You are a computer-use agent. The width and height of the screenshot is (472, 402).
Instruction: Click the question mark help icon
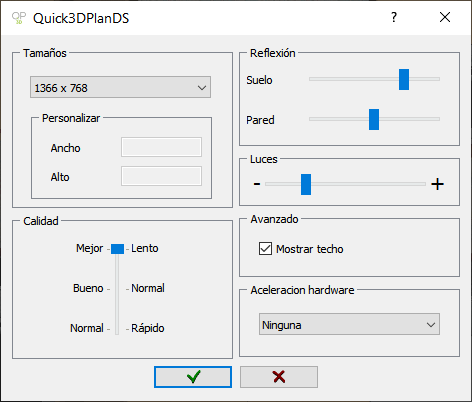[x=394, y=17]
